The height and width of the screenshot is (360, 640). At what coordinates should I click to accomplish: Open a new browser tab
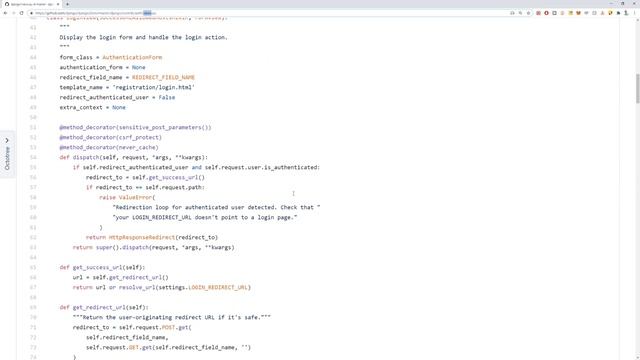(x=67, y=4)
